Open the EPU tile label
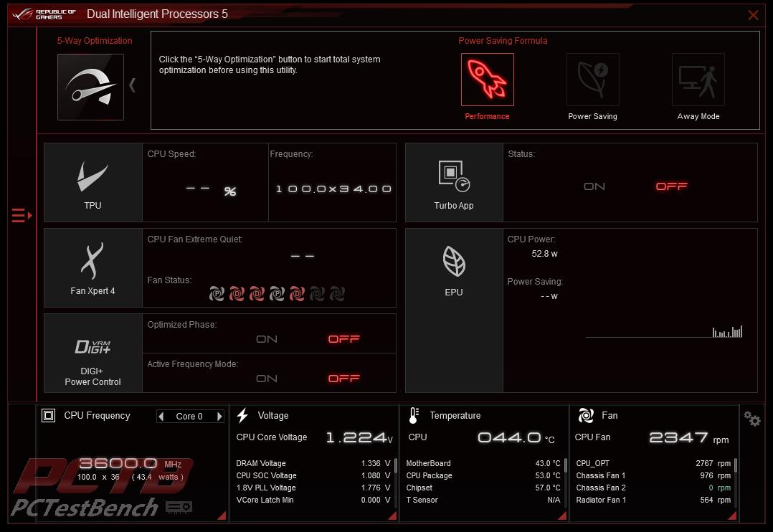Viewport: 773px width, 532px height. 453,293
